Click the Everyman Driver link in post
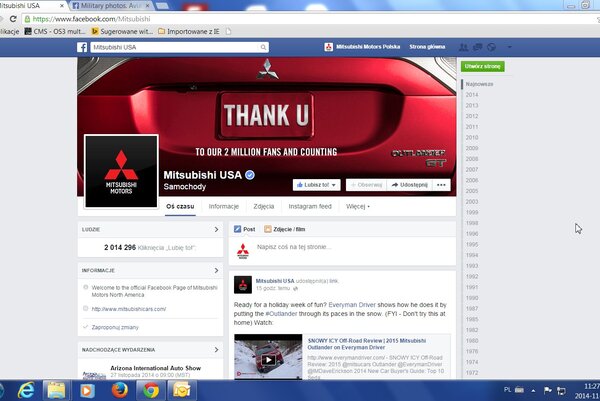This screenshot has width=600, height=401. click(x=352, y=305)
